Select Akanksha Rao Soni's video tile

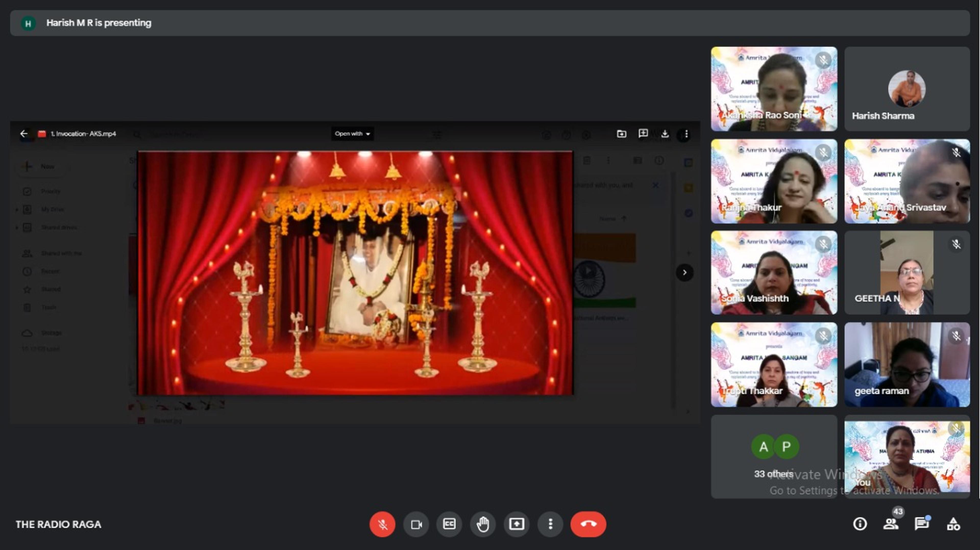tap(774, 89)
